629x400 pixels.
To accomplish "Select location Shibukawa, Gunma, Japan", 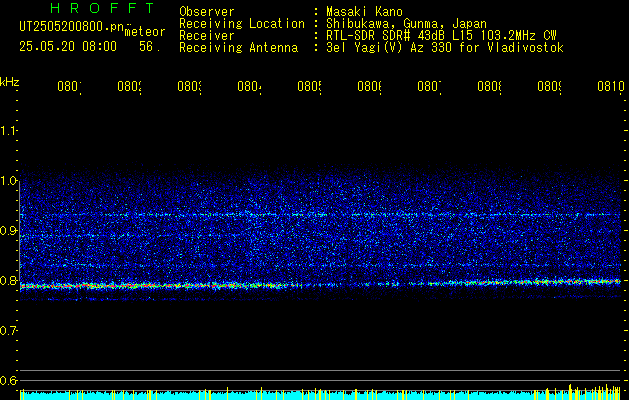I will 406,24.
